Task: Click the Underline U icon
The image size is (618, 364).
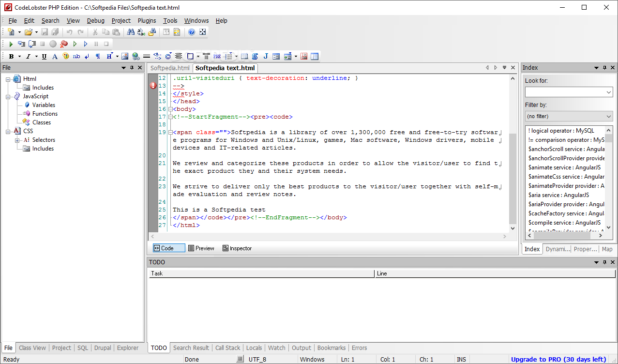Action: coord(44,56)
